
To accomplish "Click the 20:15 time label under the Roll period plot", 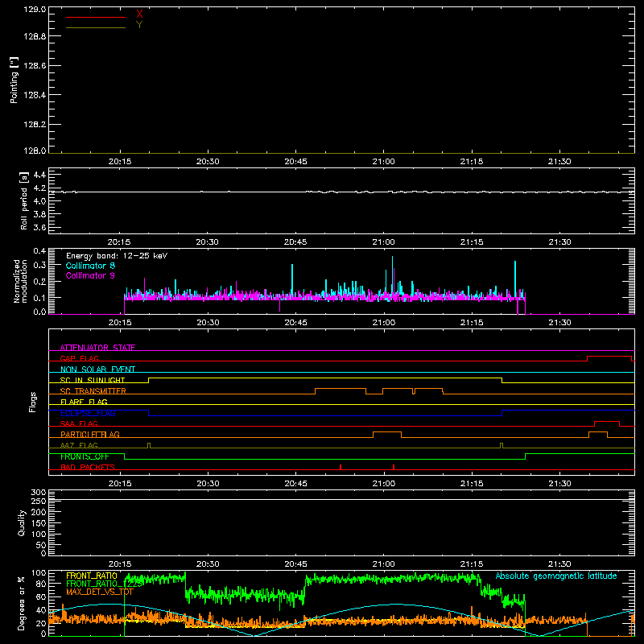I will [x=119, y=242].
